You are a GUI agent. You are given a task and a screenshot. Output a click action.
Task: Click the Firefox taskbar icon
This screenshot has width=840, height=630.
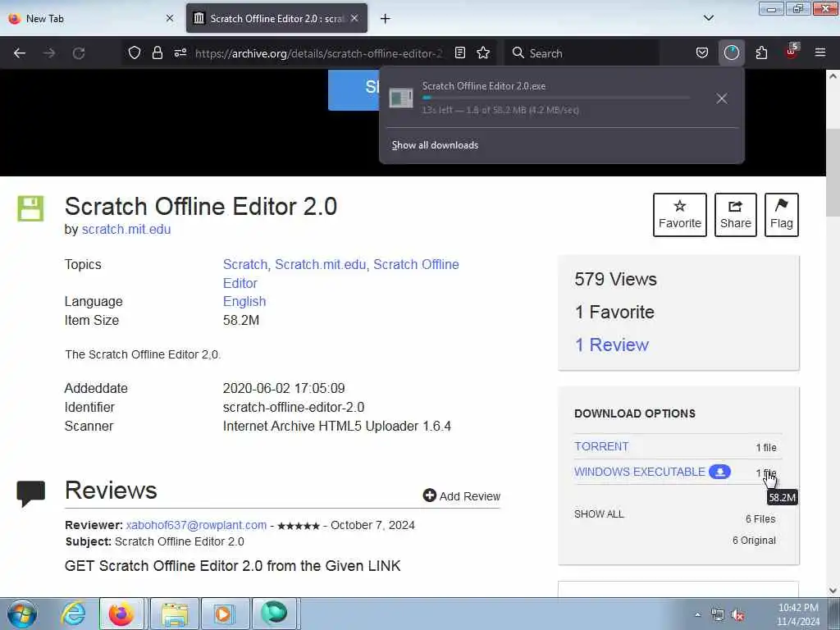coord(121,614)
